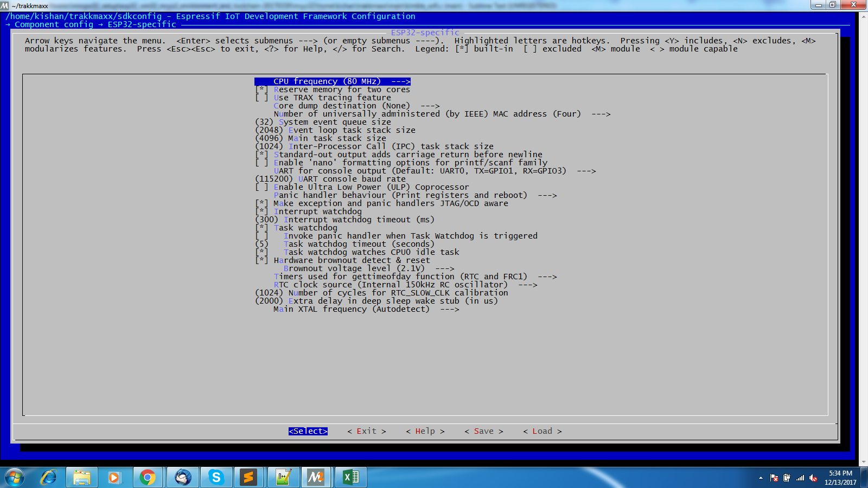Open network signal tray icon
The width and height of the screenshot is (868, 488).
[x=800, y=478]
